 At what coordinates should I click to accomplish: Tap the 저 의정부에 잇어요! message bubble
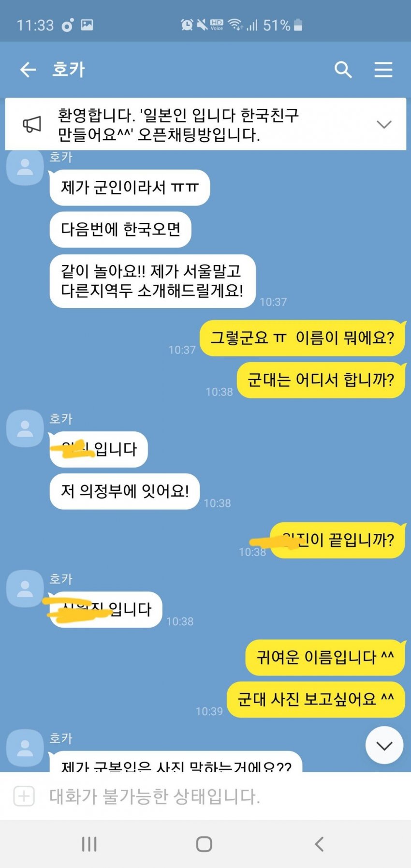[125, 491]
